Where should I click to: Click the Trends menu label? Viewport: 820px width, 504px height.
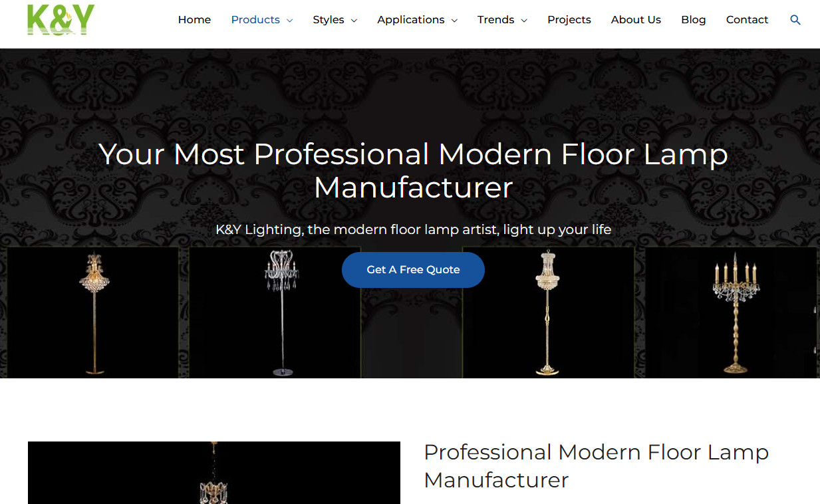[495, 20]
